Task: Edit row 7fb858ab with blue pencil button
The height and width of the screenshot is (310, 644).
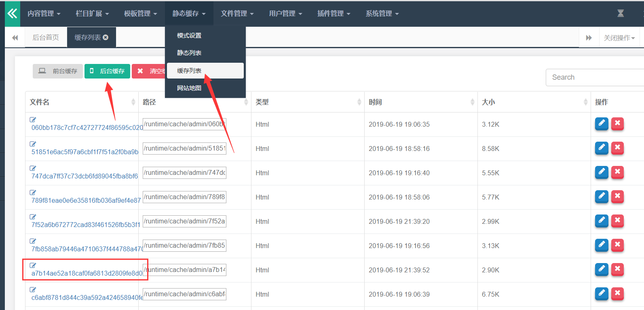Action: click(x=602, y=245)
